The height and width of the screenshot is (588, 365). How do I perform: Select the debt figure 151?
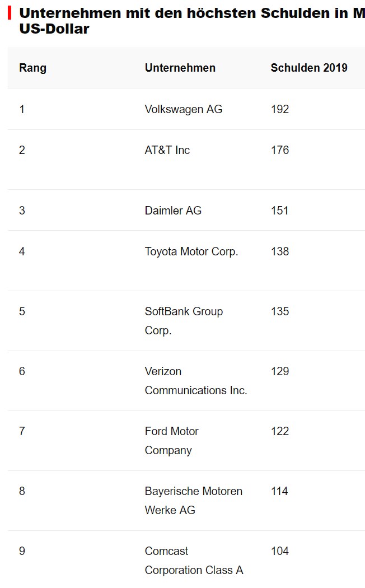pos(279,211)
